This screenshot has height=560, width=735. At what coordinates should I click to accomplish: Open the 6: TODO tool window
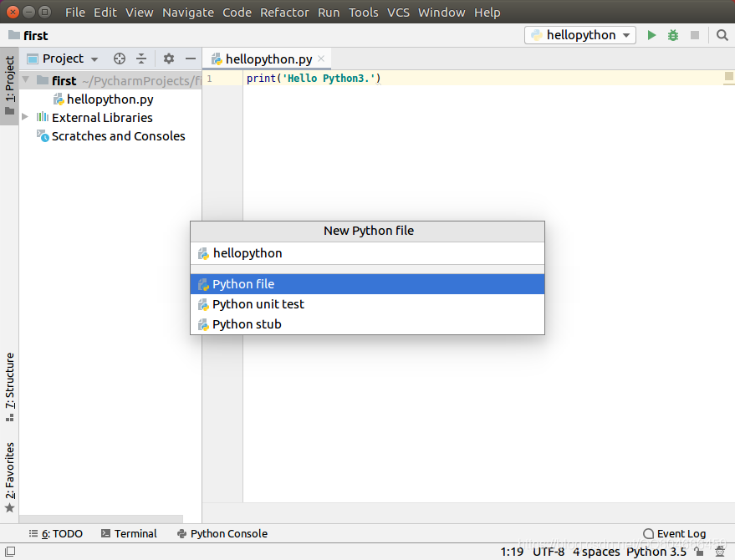pyautogui.click(x=56, y=533)
